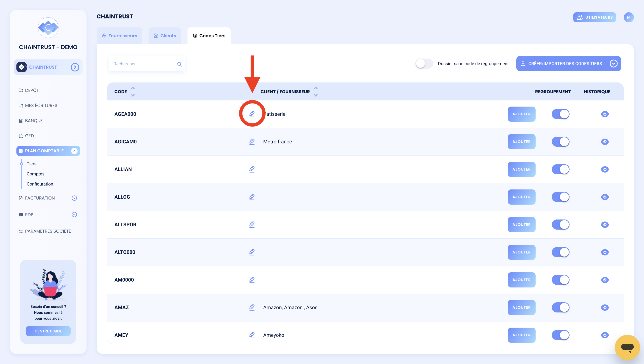Click Ajouter for Metro france row
The width and height of the screenshot is (644, 364).
click(x=521, y=142)
